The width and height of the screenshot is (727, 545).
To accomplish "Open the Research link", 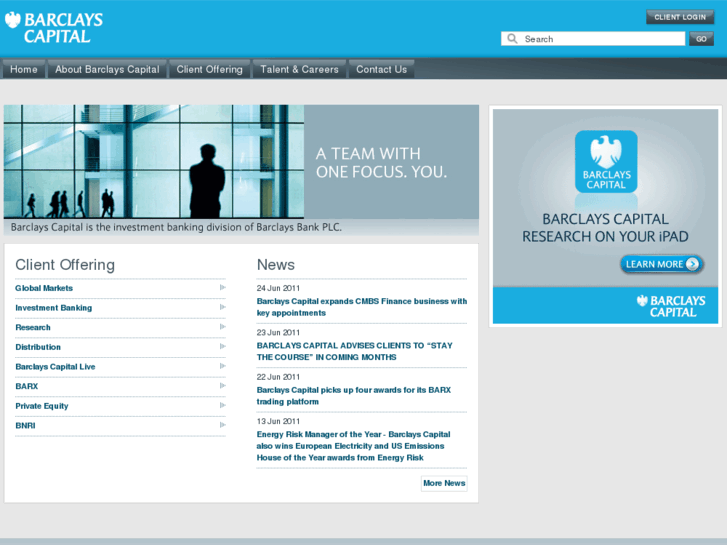I will [x=33, y=327].
